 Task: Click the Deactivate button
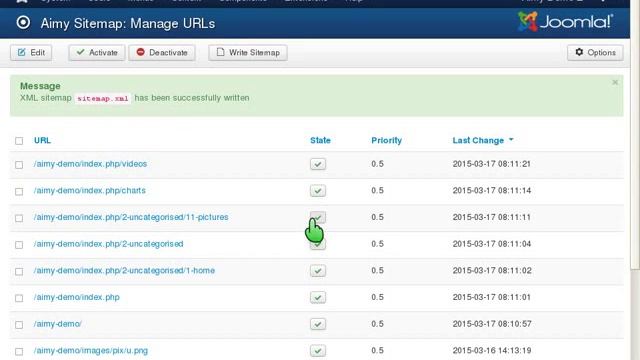pos(162,53)
